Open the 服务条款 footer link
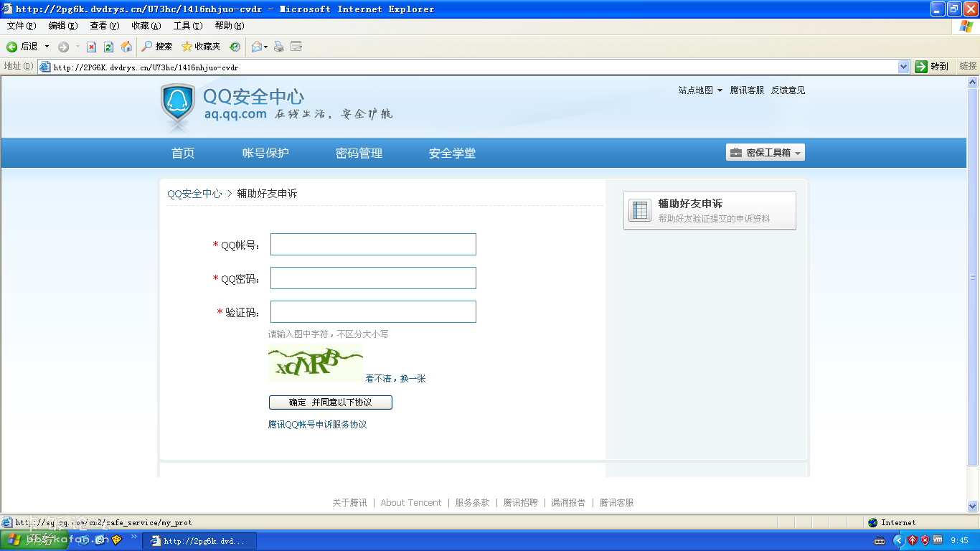 click(x=472, y=503)
